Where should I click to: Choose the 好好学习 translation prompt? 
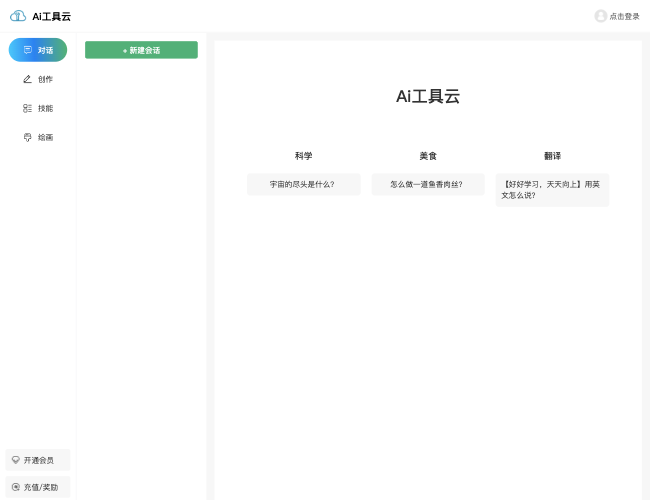[552, 189]
